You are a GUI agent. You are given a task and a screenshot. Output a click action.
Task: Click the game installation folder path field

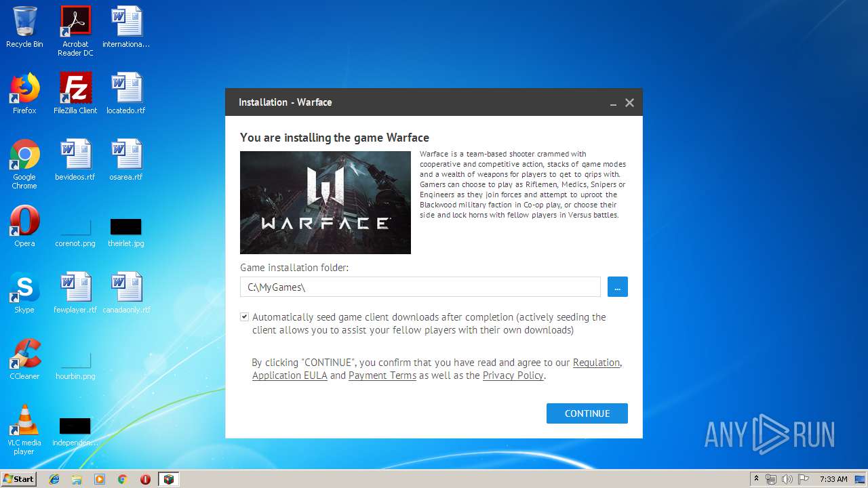click(x=420, y=287)
